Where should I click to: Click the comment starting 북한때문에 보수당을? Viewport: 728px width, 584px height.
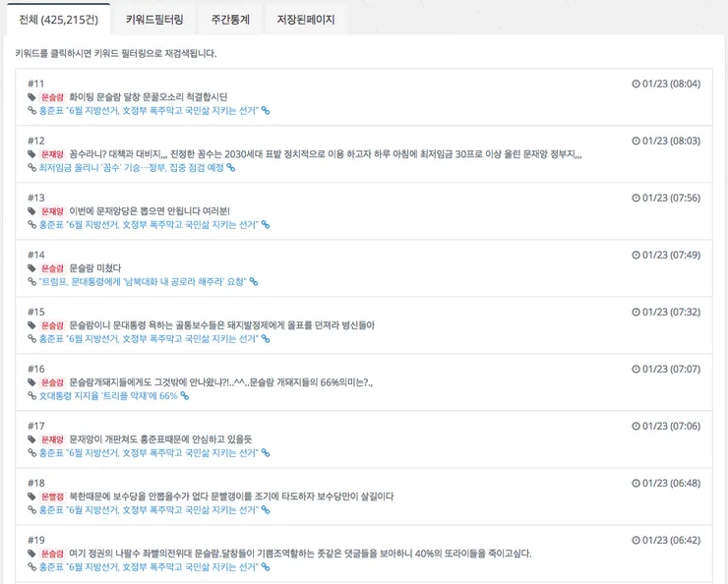[231, 496]
